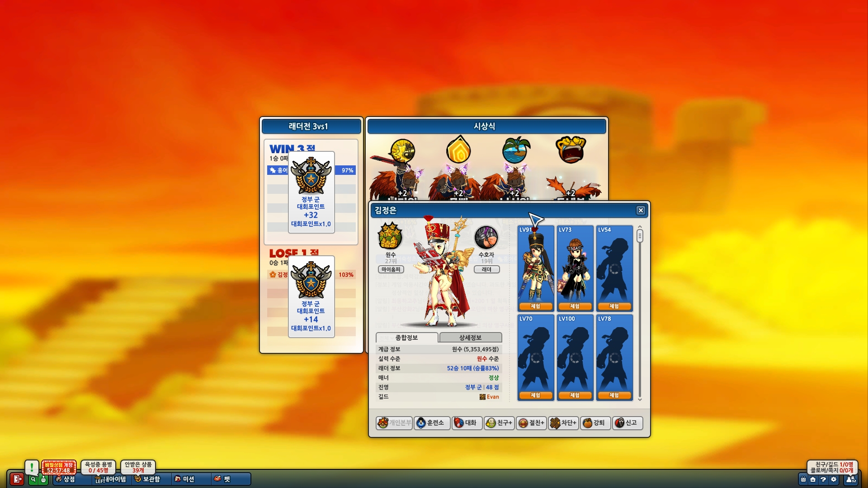Click the exclamation notice bubble
868x488 pixels.
coord(32,467)
